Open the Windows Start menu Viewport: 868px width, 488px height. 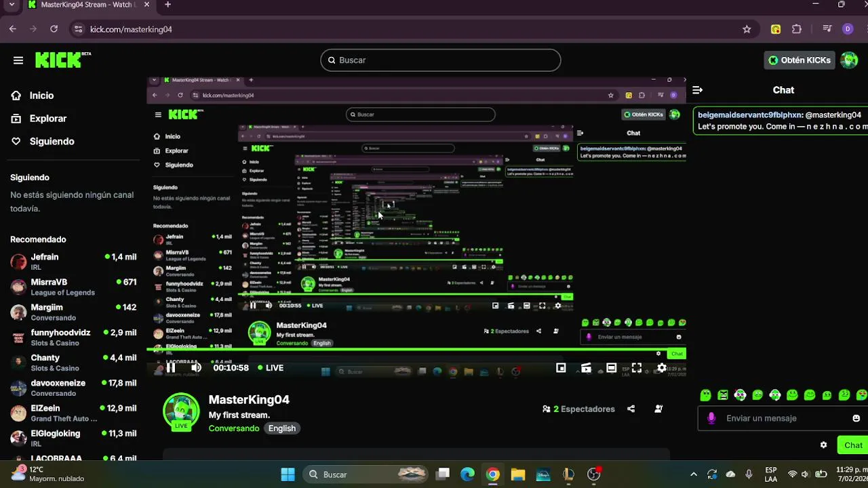click(x=288, y=474)
